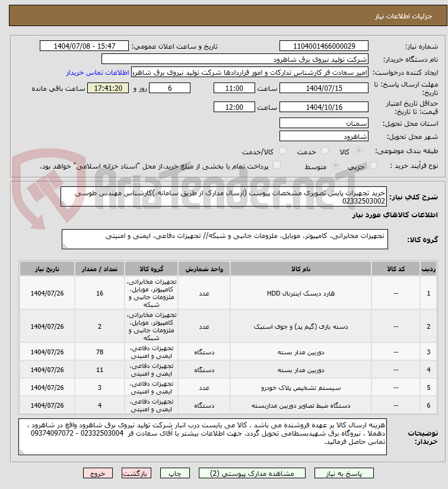Click the delivery province field سمنان
Image resolution: width=448 pixels, height=489 pixels.
tap(324, 123)
